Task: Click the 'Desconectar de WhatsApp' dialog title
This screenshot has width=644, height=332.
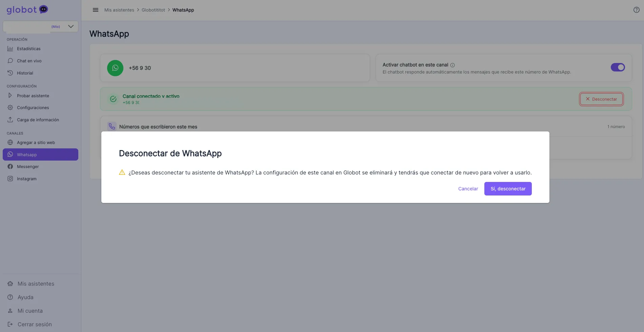Action: (x=170, y=153)
